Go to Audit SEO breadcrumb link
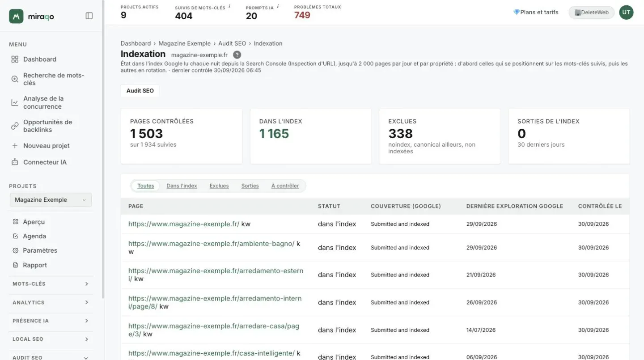Screen dimensions: 644x360 pos(232,43)
